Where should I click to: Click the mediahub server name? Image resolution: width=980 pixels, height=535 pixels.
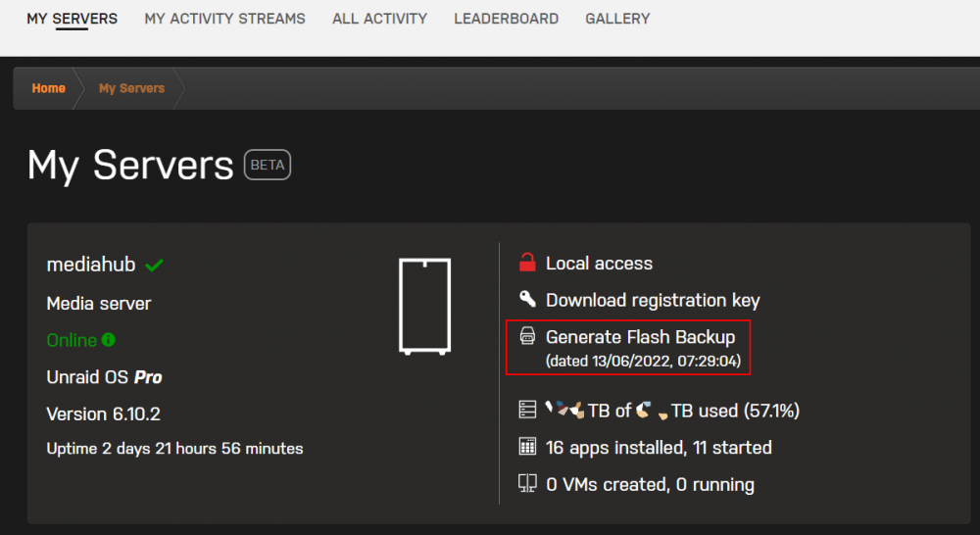[91, 265]
